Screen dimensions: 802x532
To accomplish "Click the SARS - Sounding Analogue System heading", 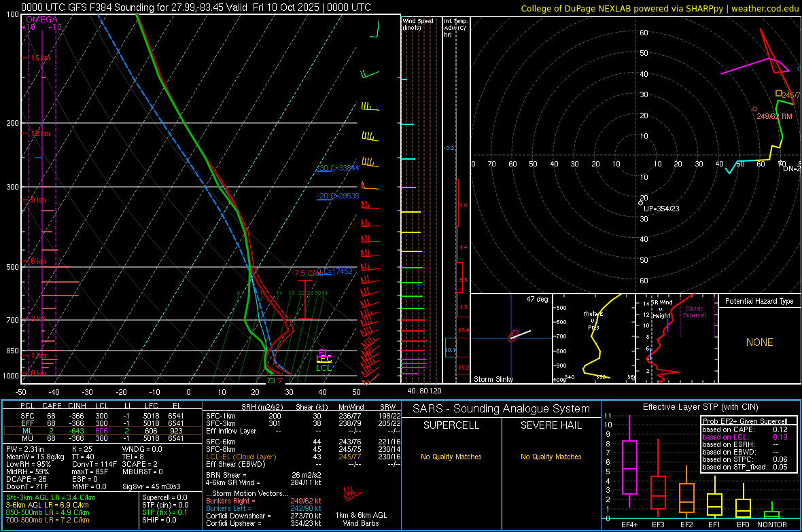I will click(x=502, y=409).
